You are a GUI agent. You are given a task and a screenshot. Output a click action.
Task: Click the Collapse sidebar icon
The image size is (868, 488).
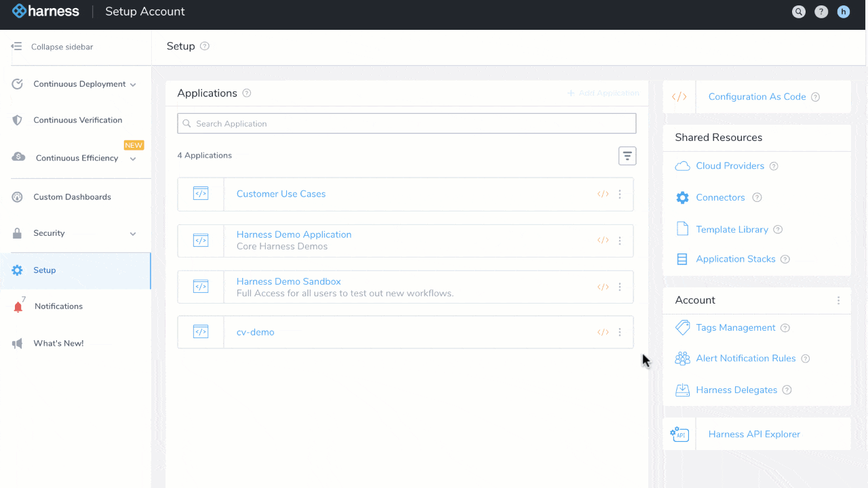point(16,47)
